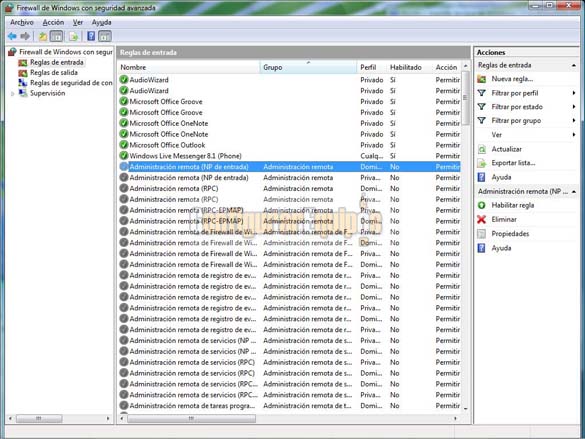Open Propiedades of the selected rule
This screenshot has width=585, height=439.
click(x=510, y=234)
